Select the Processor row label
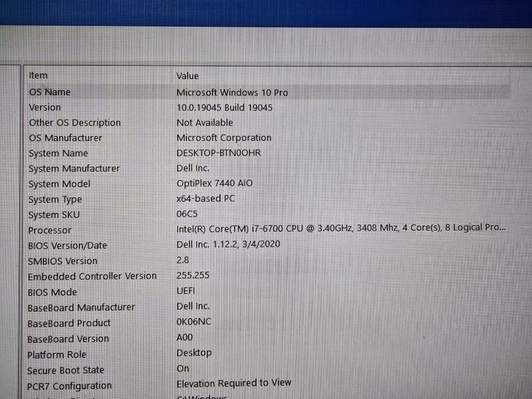This screenshot has height=399, width=532. coord(50,230)
